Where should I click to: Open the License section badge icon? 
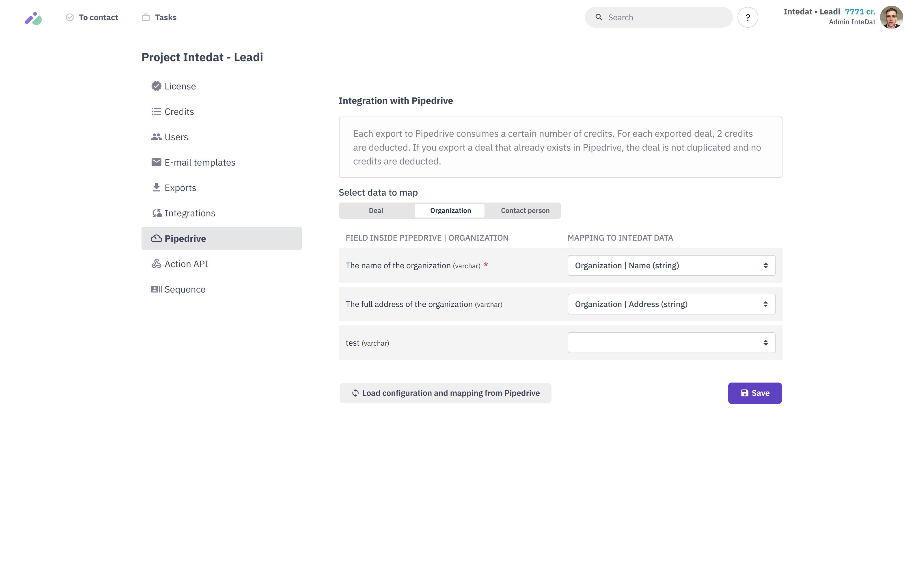coord(156,86)
